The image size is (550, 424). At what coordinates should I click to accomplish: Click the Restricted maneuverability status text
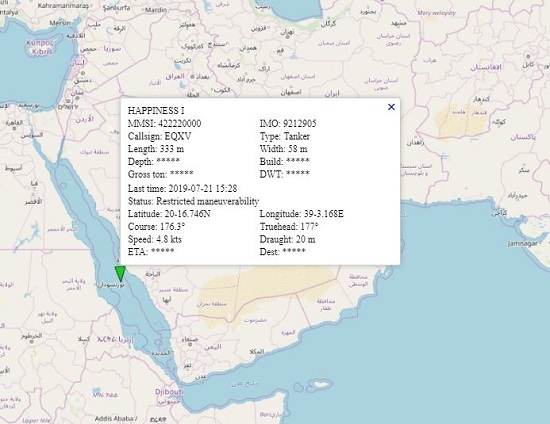207,201
